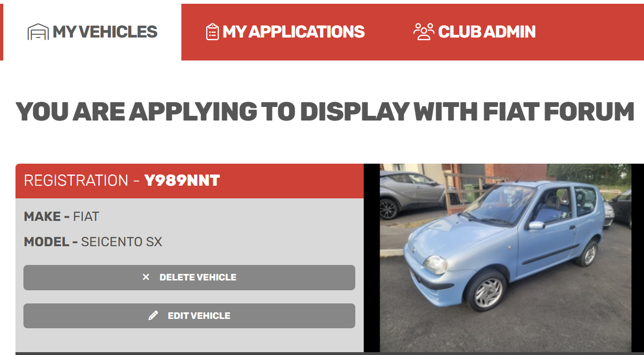
Task: Go to the Club Admin tab
Action: coord(474,32)
